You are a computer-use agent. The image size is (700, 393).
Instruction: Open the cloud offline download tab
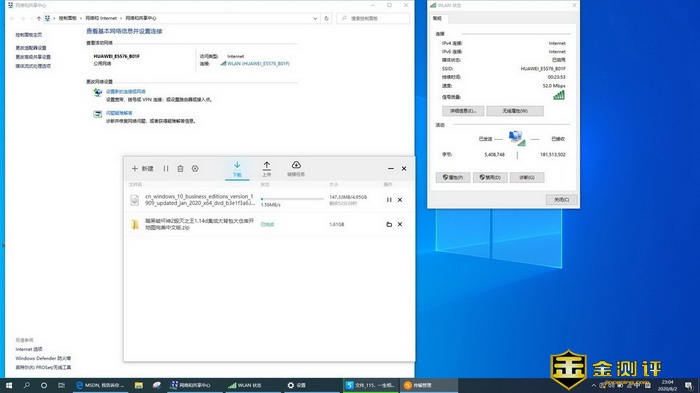point(296,169)
